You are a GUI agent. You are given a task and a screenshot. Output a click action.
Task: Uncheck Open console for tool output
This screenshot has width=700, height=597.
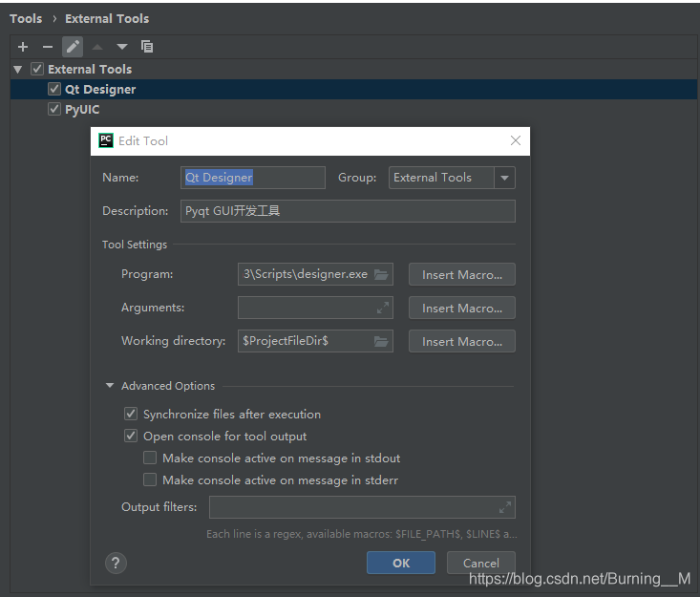pyautogui.click(x=131, y=436)
